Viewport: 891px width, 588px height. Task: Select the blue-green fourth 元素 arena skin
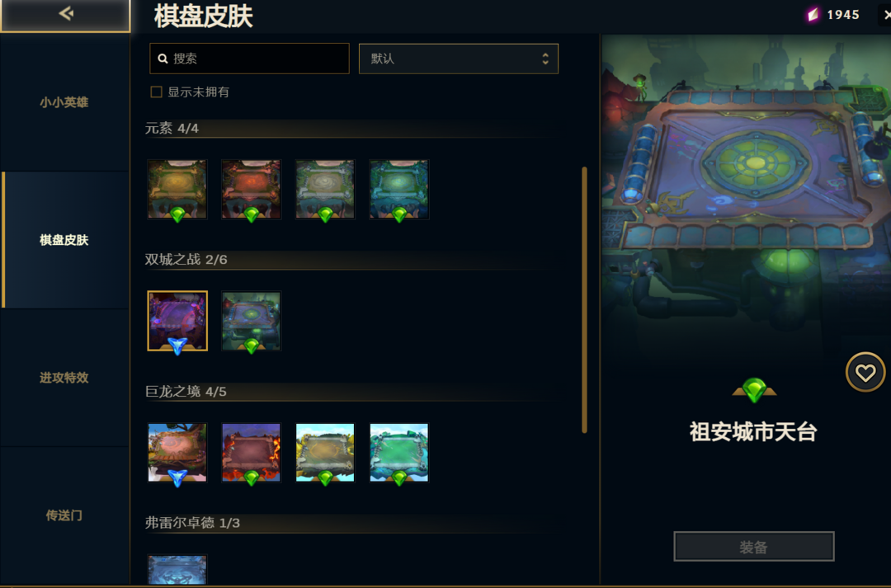pos(399,189)
